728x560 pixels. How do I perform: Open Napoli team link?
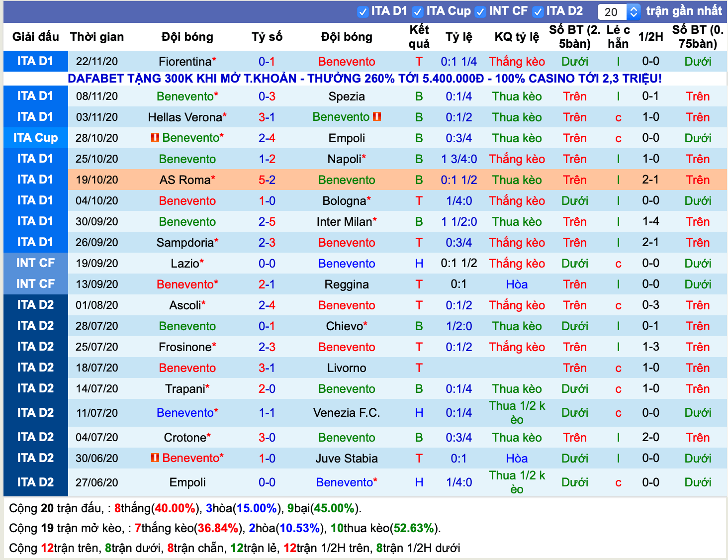(x=344, y=159)
